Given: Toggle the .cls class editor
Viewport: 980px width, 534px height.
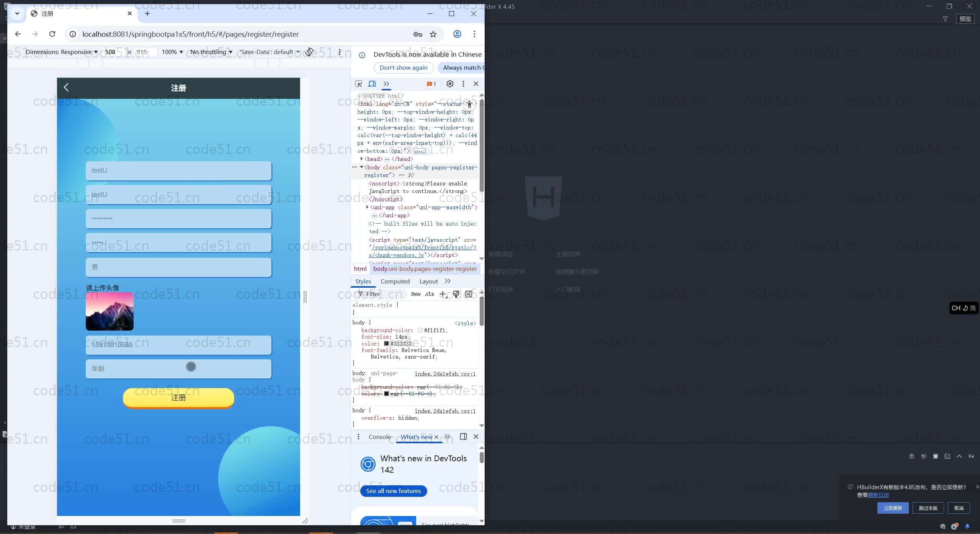Looking at the screenshot, I should (x=430, y=294).
